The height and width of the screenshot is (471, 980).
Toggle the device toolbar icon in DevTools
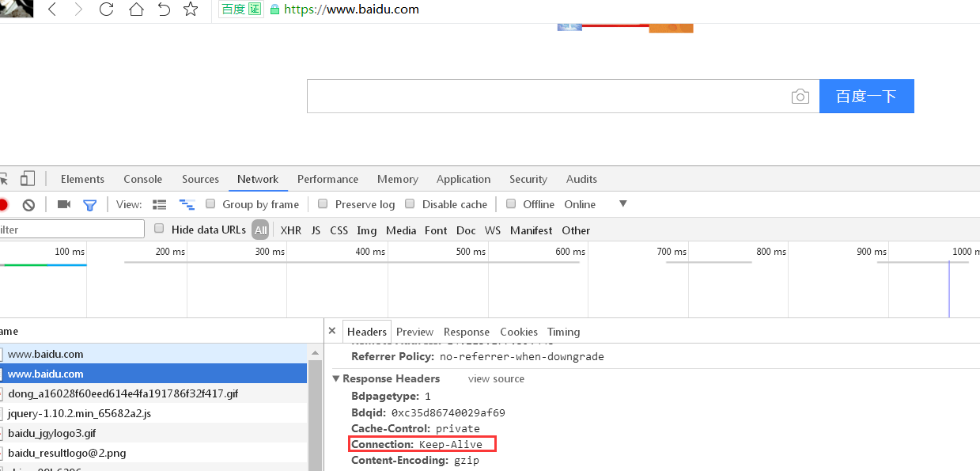tap(28, 179)
